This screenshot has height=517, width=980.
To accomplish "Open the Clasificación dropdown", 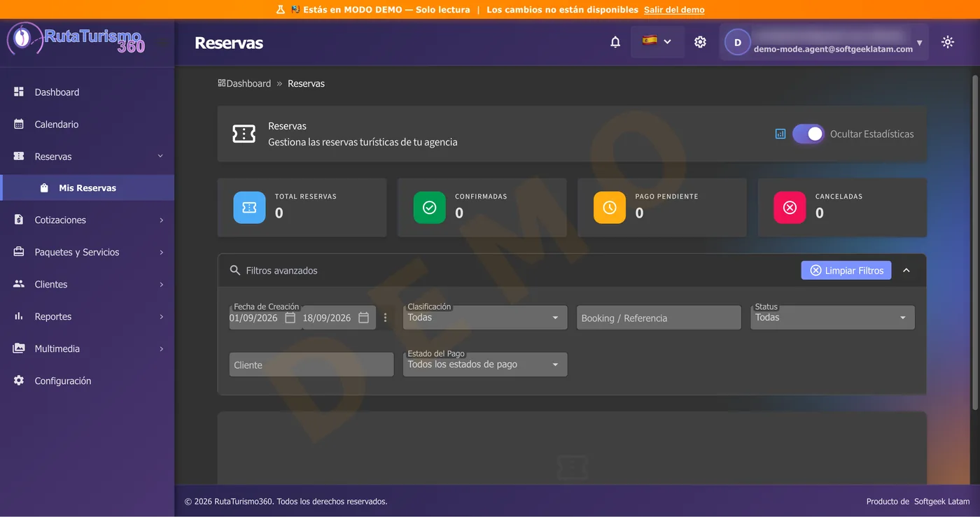I will tap(485, 318).
